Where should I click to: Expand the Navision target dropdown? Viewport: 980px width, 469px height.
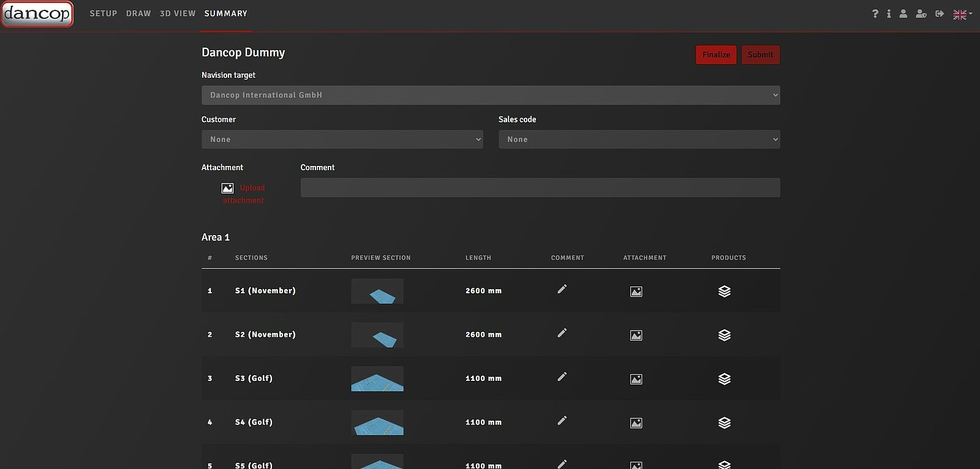point(490,95)
